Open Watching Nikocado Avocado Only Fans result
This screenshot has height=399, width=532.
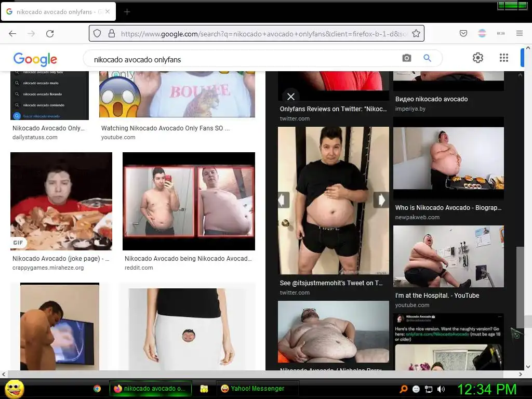point(165,128)
